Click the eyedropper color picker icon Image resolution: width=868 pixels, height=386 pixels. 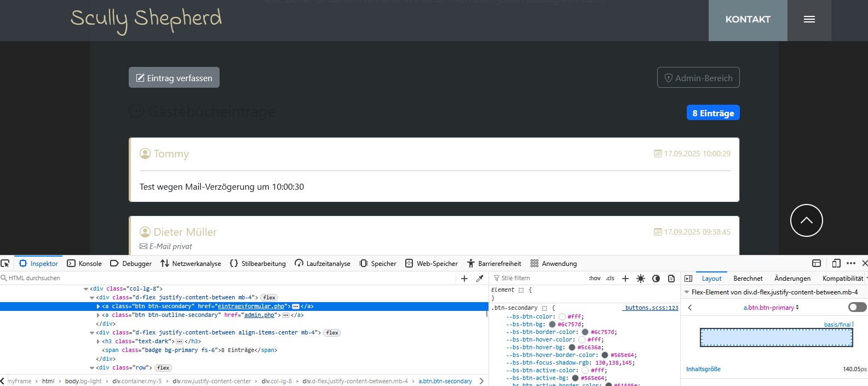pos(480,279)
